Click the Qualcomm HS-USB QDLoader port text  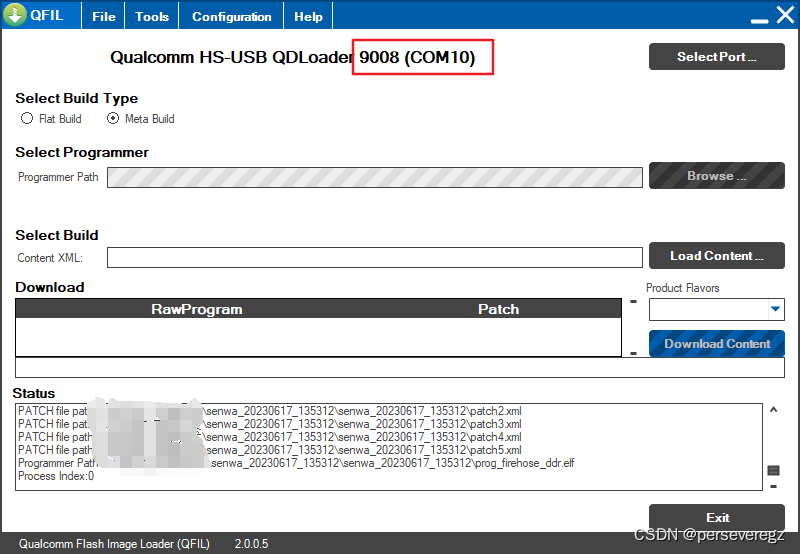(292, 57)
